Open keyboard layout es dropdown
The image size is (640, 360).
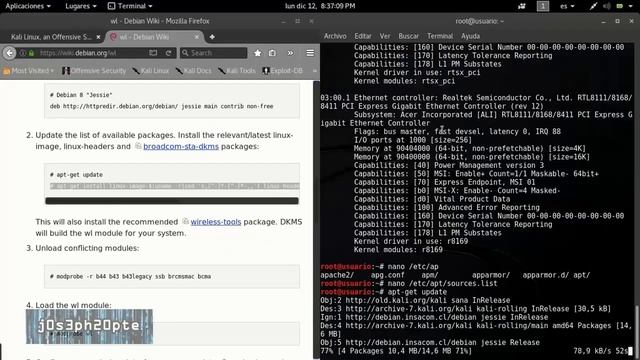[567, 6]
